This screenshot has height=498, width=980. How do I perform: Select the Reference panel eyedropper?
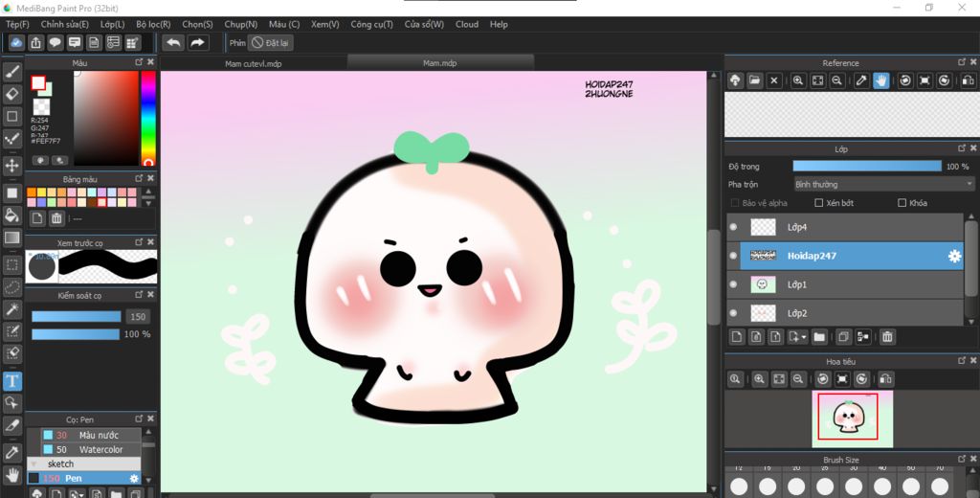click(861, 80)
